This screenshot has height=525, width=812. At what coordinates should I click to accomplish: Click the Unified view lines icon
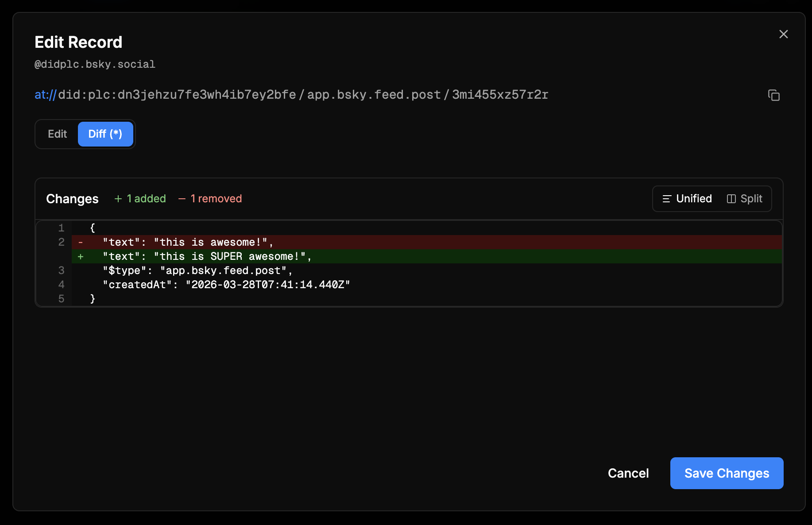[666, 199]
